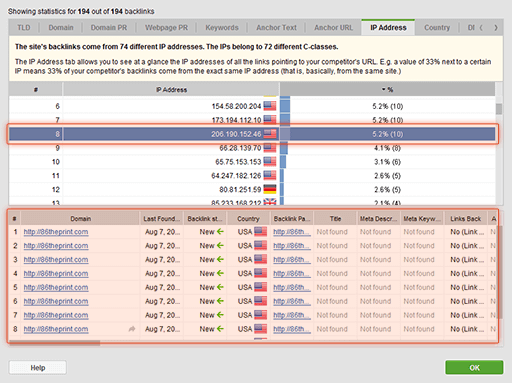The height and width of the screenshot is (383, 512).
Task: Click the German flag next to 80.81.251.59
Action: 270,189
